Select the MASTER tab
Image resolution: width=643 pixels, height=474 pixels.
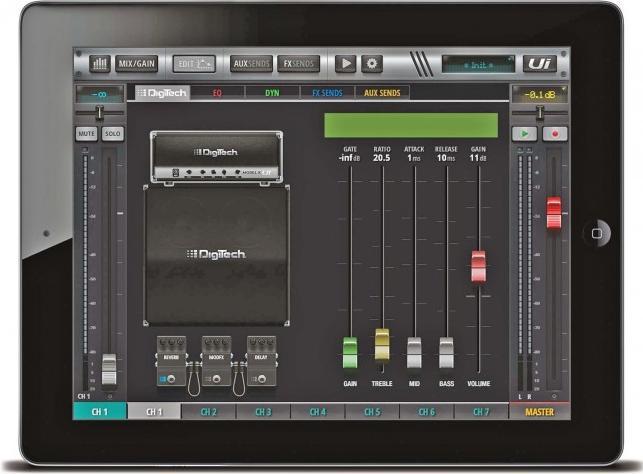(x=540, y=412)
